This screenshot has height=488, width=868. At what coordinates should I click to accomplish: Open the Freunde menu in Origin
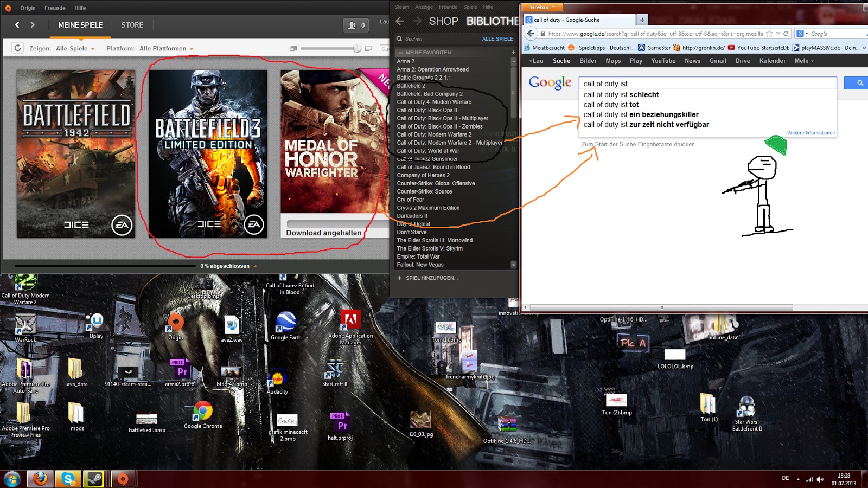pyautogui.click(x=55, y=8)
